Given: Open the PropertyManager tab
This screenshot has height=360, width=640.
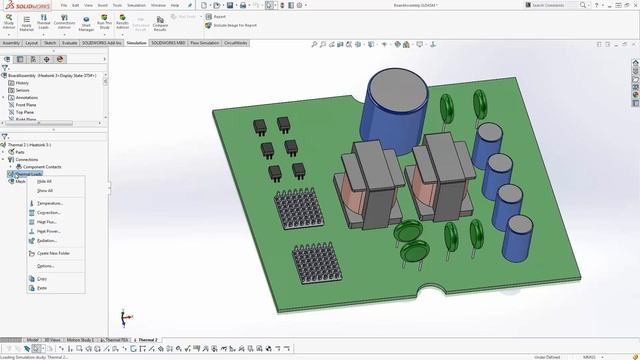Looking at the screenshot, I should point(20,60).
